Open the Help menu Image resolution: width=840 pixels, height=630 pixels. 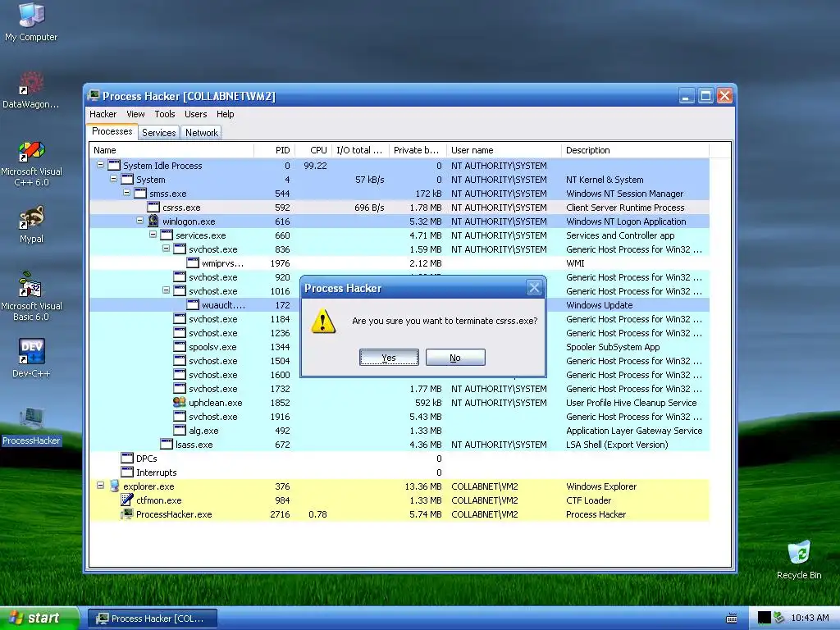[225, 114]
